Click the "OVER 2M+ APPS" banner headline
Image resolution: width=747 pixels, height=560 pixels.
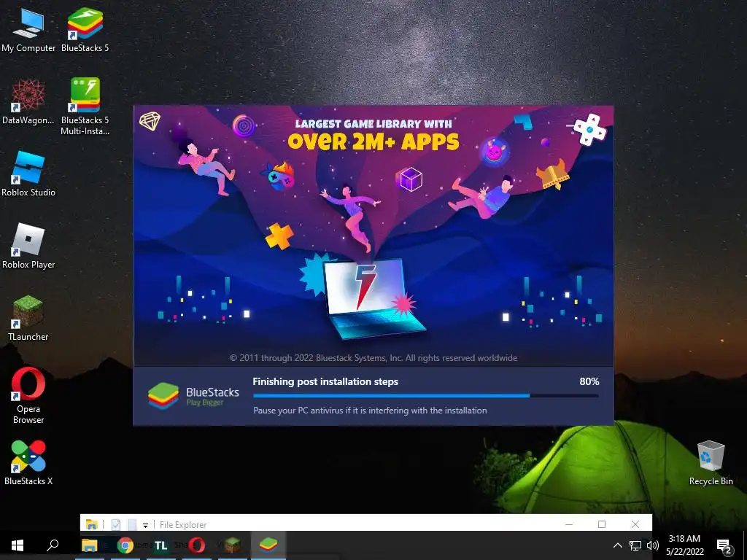pyautogui.click(x=373, y=141)
